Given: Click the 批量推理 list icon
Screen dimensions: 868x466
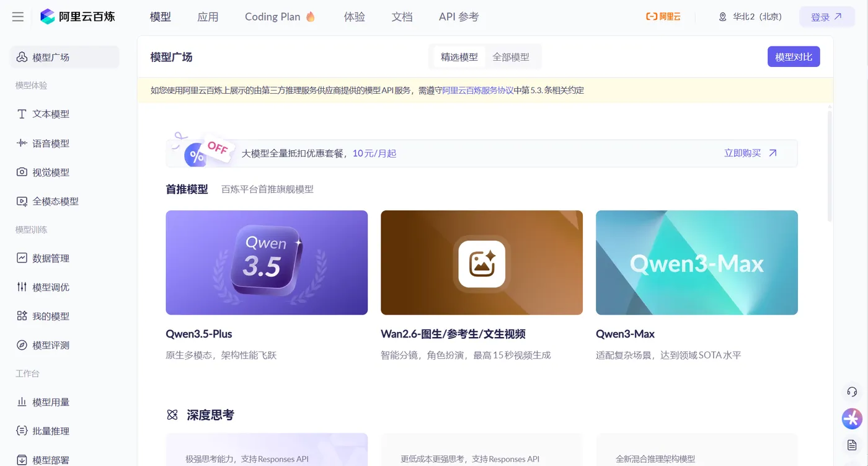Looking at the screenshot, I should pyautogui.click(x=22, y=431).
